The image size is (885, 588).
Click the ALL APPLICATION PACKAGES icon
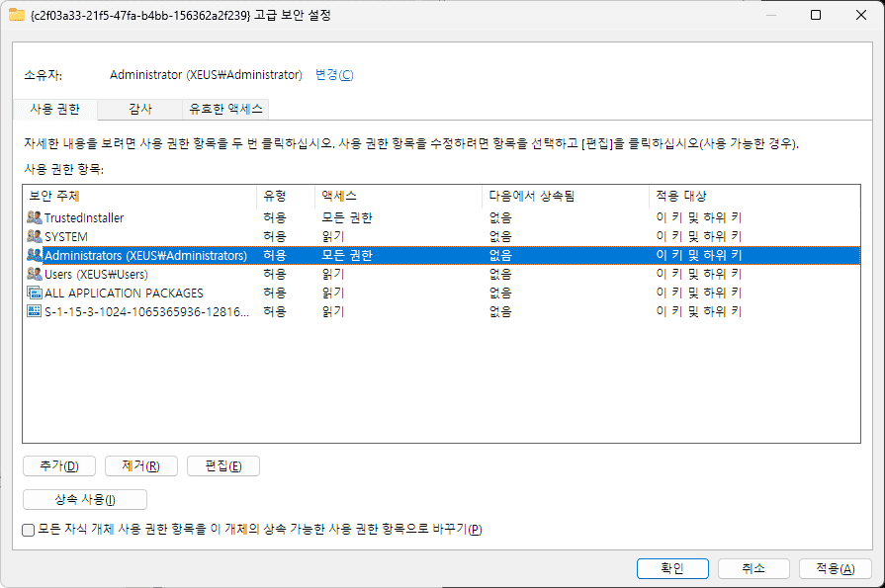[x=35, y=293]
